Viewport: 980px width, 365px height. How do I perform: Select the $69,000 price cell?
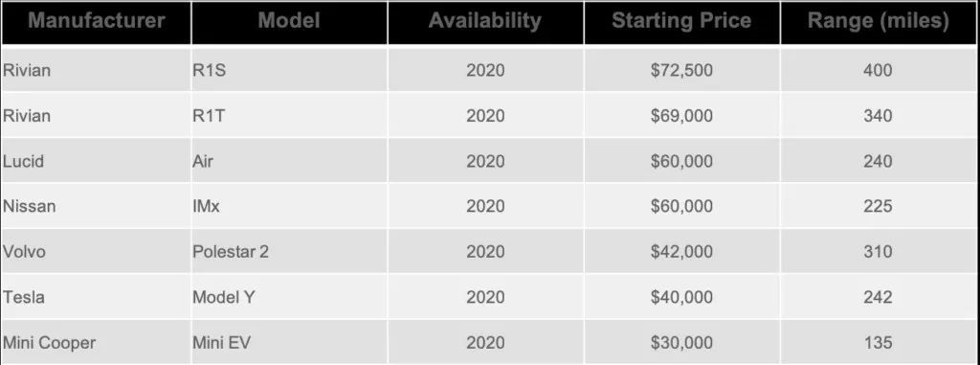[x=681, y=116]
